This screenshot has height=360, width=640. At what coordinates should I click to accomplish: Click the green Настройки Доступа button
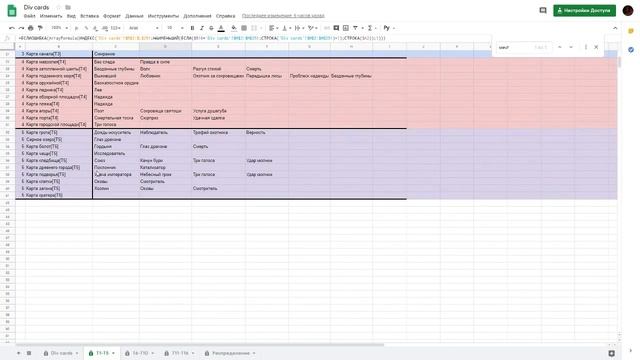[x=584, y=11]
